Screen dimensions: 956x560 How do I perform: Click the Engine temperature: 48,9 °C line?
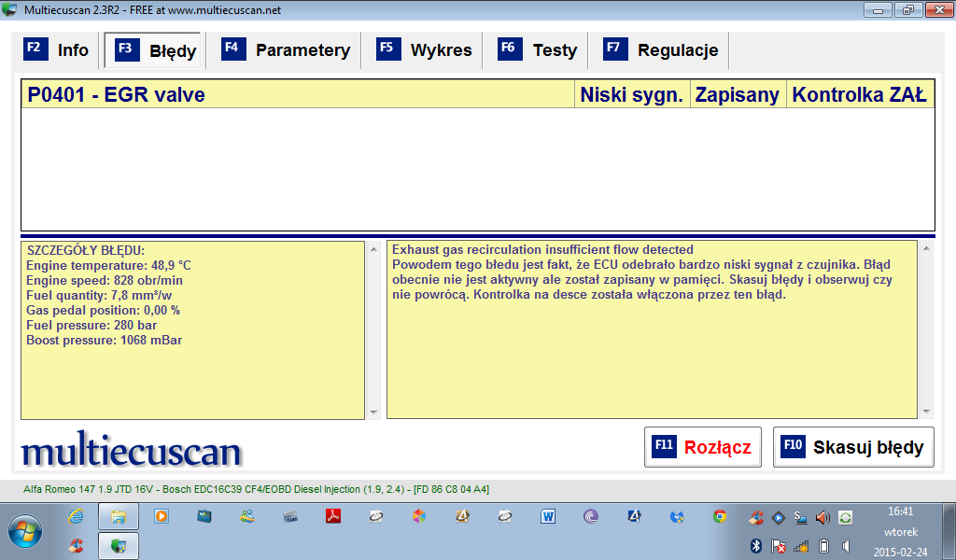(x=108, y=266)
